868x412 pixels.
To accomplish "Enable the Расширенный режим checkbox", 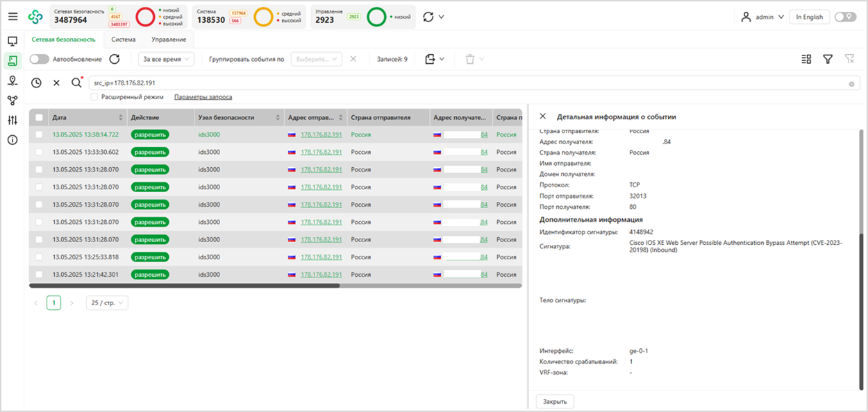I will point(94,97).
